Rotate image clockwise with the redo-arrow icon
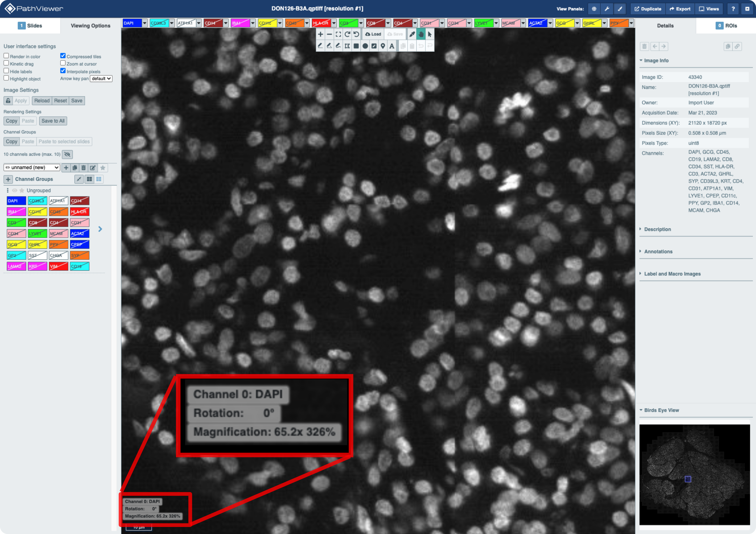The height and width of the screenshot is (534, 756). click(x=347, y=34)
